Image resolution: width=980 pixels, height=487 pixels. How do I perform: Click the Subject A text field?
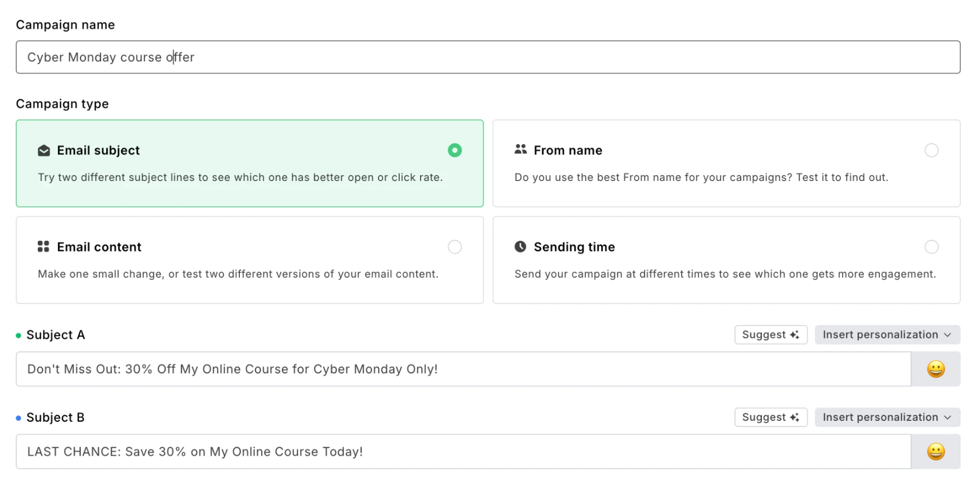463,369
